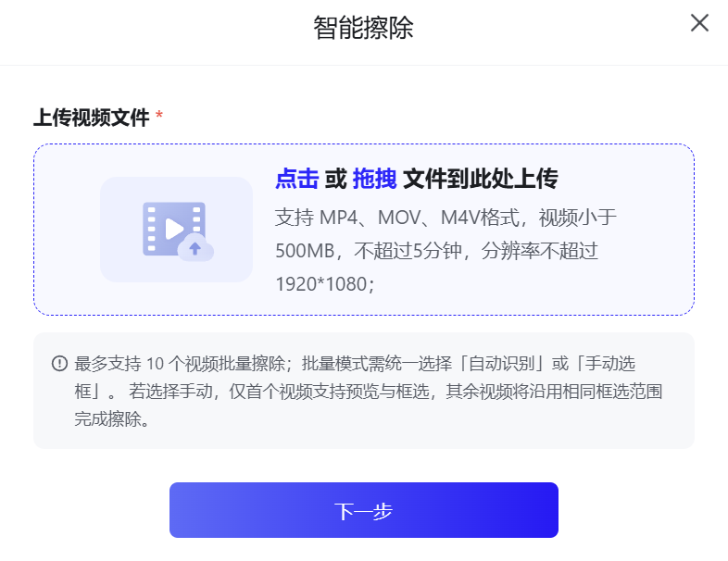Click the exclamation info icon in notice
The image size is (728, 561).
(59, 364)
